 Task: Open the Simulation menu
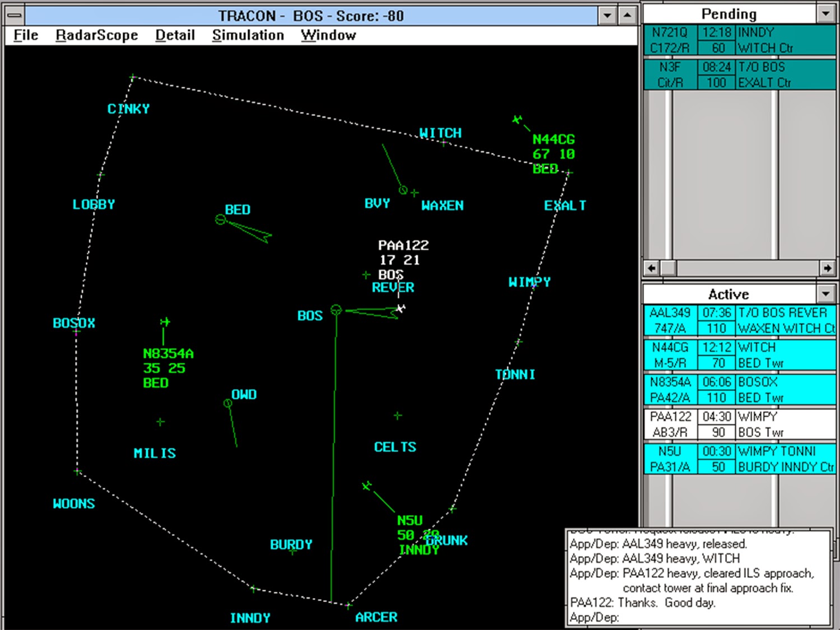(x=248, y=35)
